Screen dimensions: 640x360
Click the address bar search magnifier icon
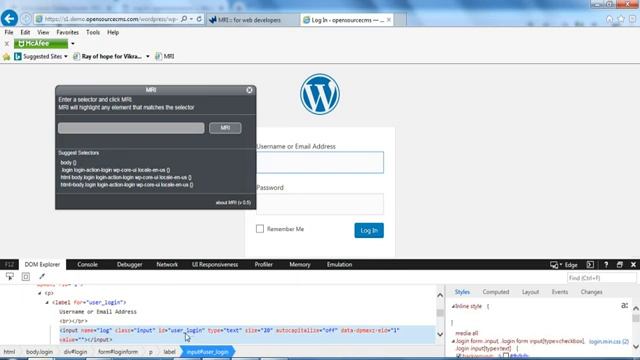[184, 19]
